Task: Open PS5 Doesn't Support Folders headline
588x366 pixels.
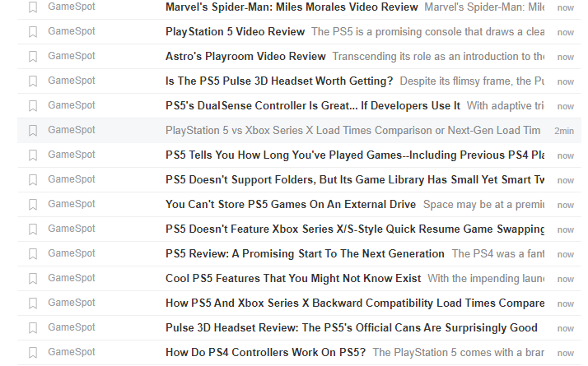Action: click(x=355, y=180)
